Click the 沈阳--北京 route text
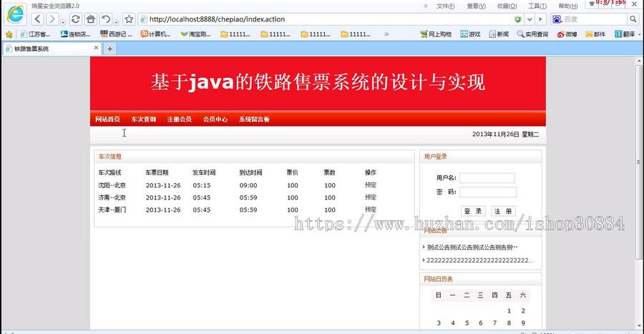Viewport: 644px width, 334px height. click(112, 185)
